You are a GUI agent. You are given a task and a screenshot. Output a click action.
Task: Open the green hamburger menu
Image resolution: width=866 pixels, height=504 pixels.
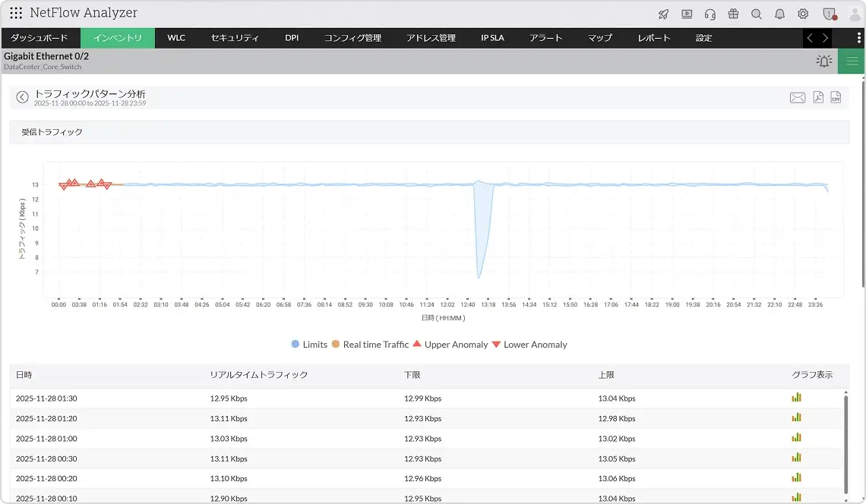pyautogui.click(x=852, y=61)
